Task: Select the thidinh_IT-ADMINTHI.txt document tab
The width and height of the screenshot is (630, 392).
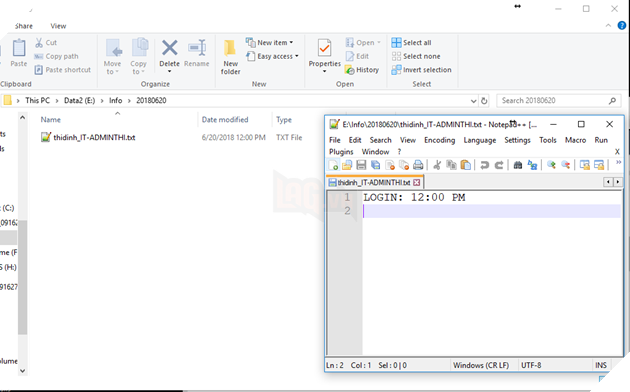Action: (374, 182)
